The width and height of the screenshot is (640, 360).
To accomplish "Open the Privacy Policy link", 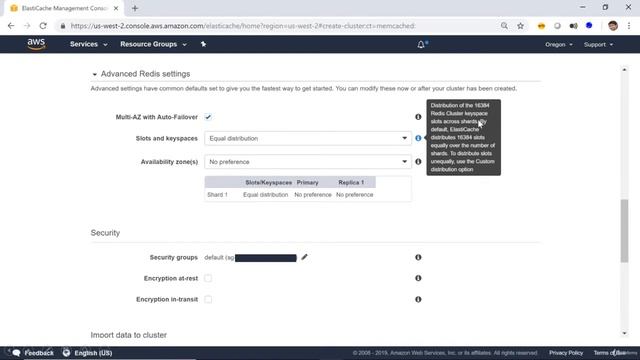I will 566,353.
